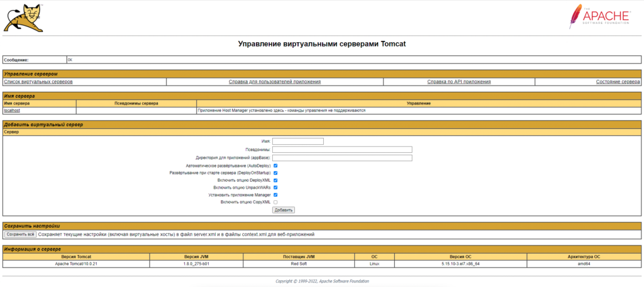Click the Управление column header
Viewport: 644px width, 287px height.
point(419,103)
